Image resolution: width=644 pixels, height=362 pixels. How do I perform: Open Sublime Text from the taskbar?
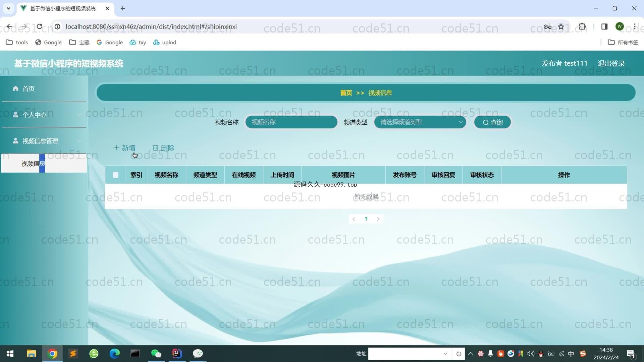click(73, 354)
